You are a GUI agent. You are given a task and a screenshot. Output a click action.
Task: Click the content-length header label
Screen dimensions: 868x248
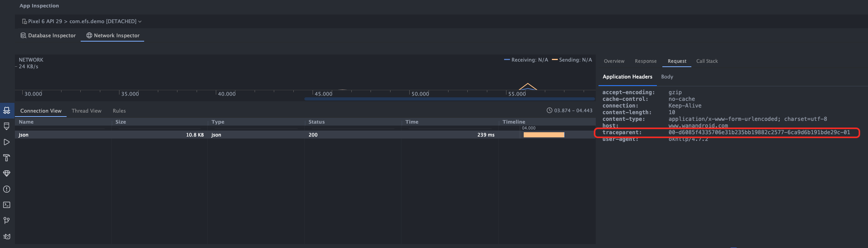coord(627,112)
